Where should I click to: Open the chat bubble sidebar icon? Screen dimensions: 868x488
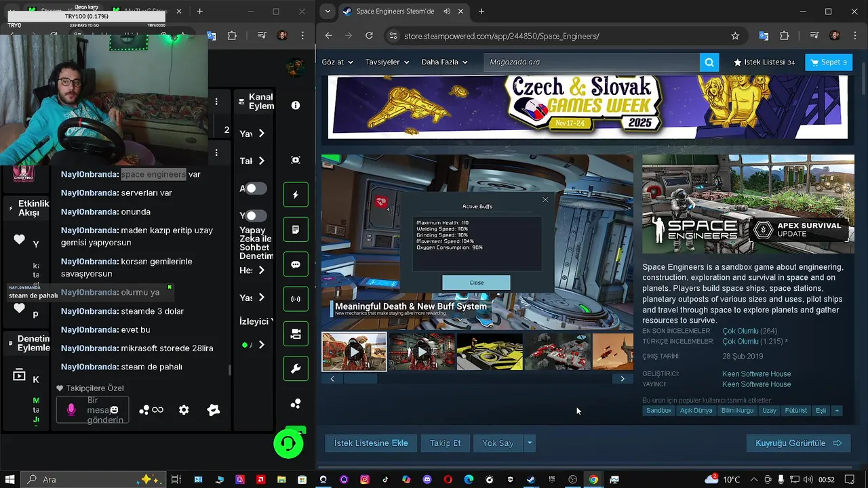click(x=296, y=264)
